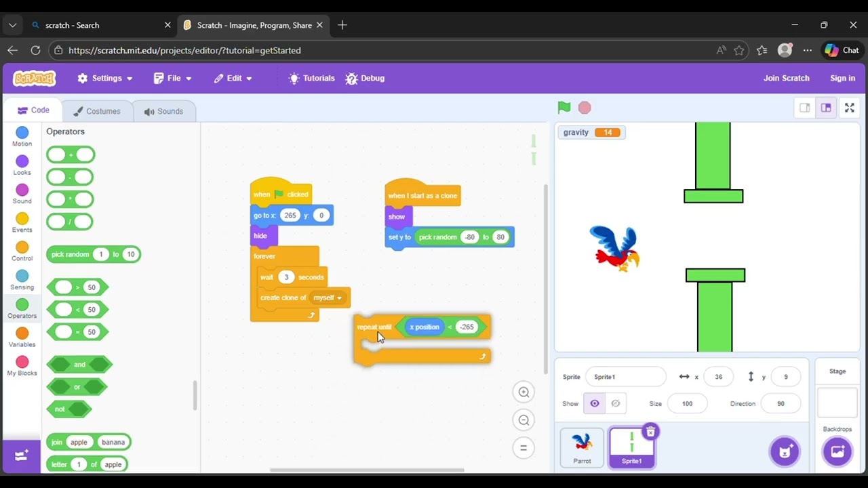Open the Edit menu

(233, 78)
